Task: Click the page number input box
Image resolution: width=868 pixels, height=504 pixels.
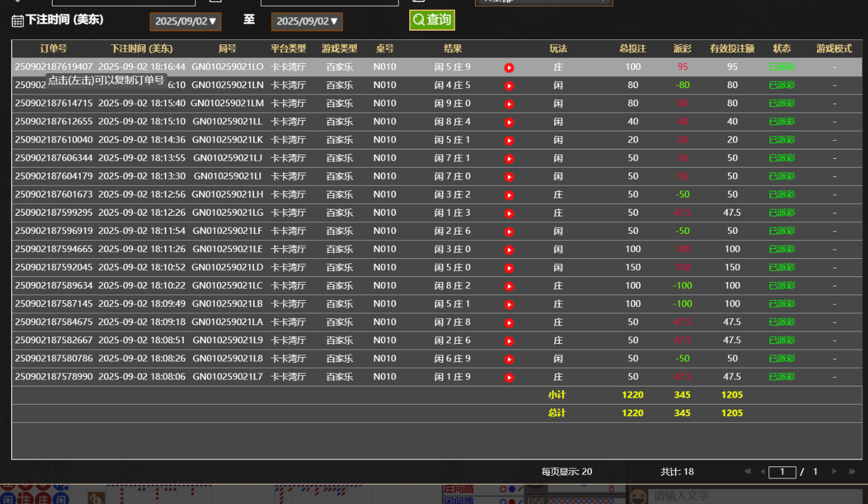Action: 782,472
